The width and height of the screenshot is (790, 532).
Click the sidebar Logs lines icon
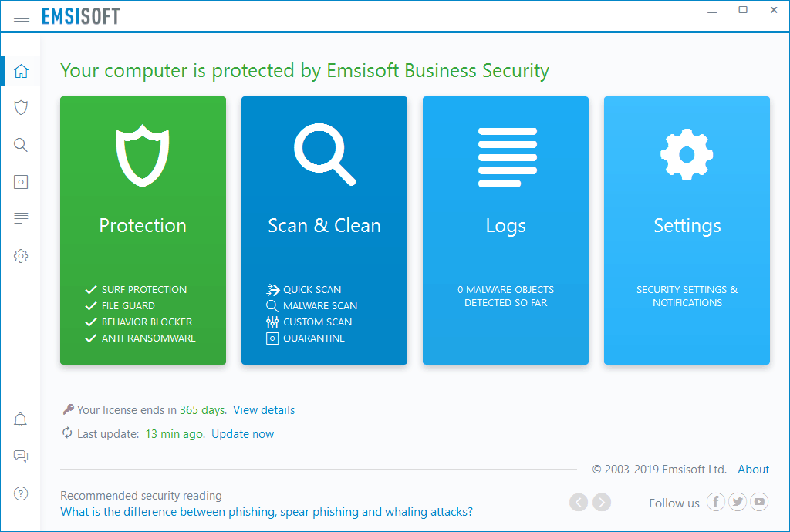tap(21, 218)
